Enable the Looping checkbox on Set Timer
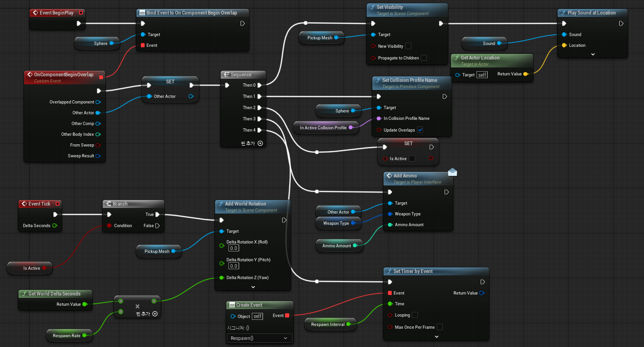The image size is (644, 347). point(415,315)
